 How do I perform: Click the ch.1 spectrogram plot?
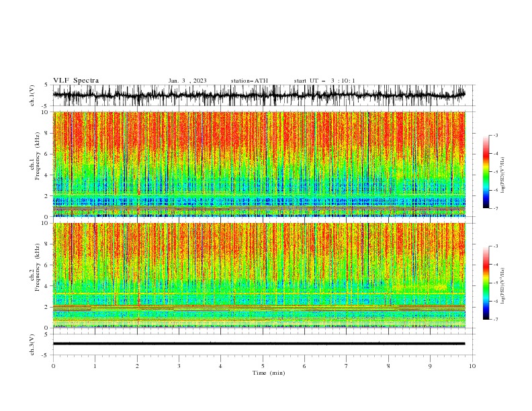(x=259, y=164)
